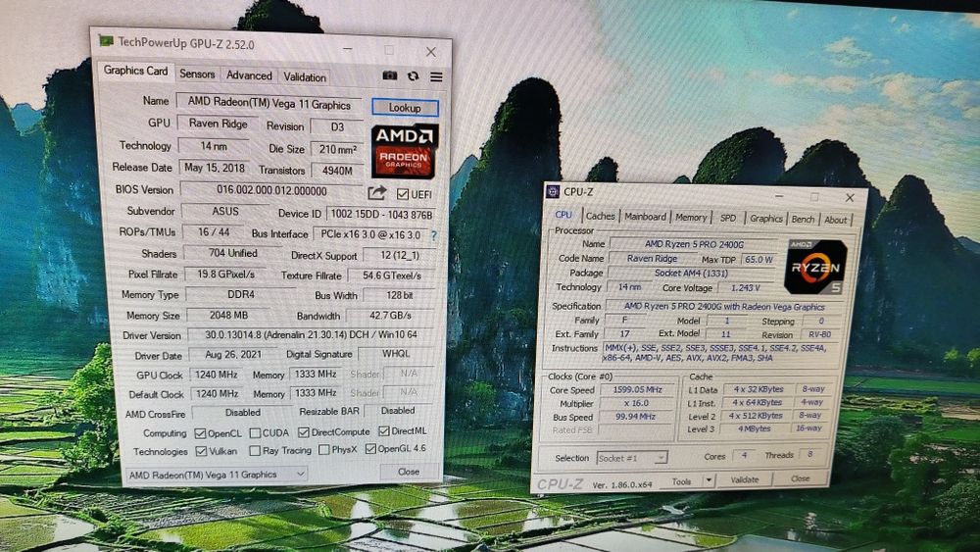Click the Pixel Fillrate 19.8 GPixel/s field

(226, 274)
